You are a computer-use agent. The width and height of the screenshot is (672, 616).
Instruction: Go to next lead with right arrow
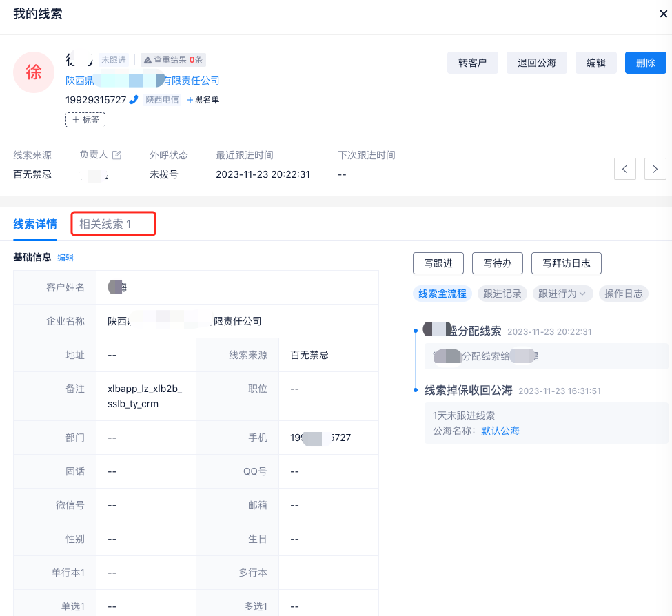(655, 168)
